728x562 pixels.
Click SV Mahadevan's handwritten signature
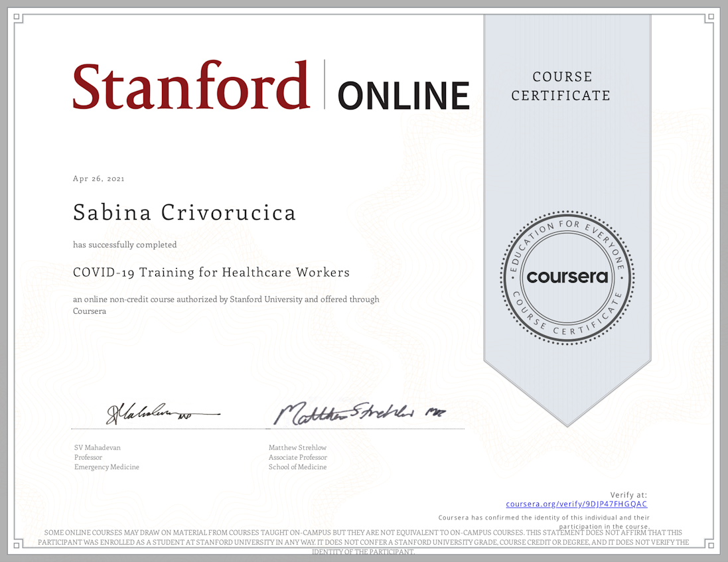163,413
